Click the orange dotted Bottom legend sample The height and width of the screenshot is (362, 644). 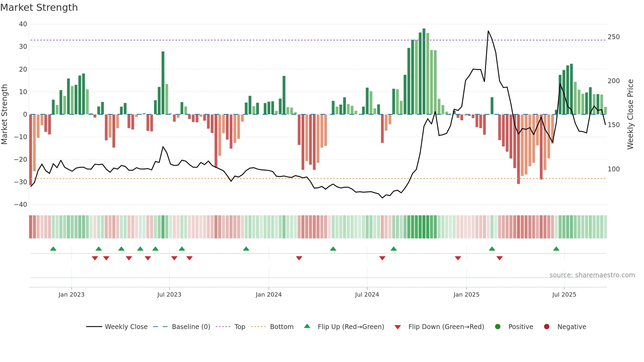click(x=259, y=327)
